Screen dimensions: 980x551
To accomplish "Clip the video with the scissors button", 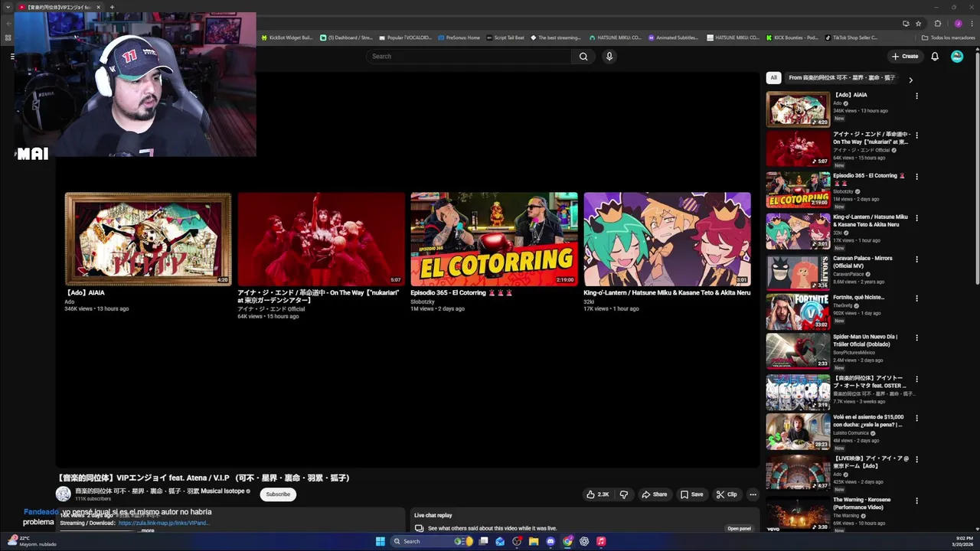I will 727,494.
